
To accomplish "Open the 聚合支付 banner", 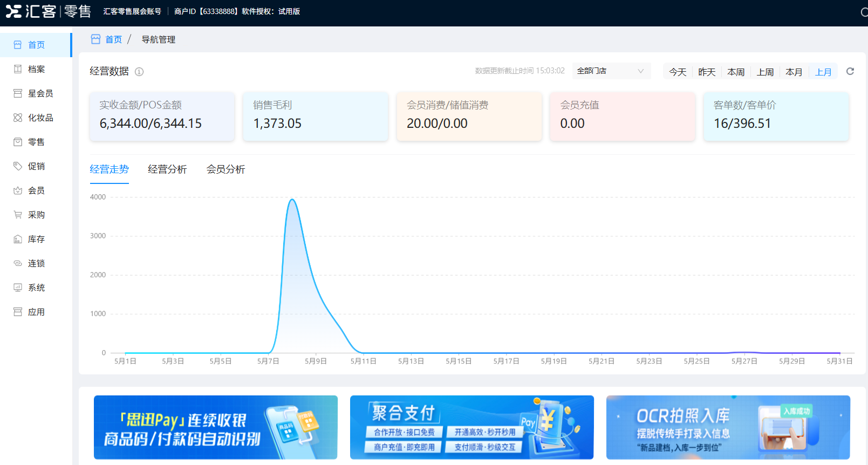I will 472,427.
